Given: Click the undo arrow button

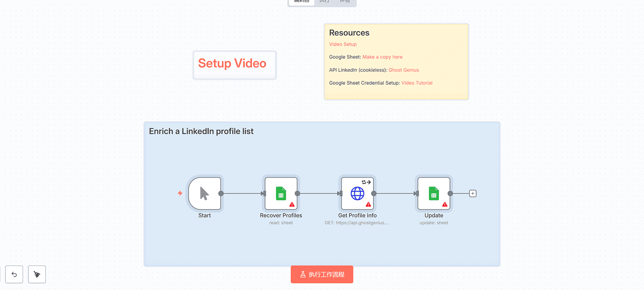Looking at the screenshot, I should pyautogui.click(x=14, y=274).
